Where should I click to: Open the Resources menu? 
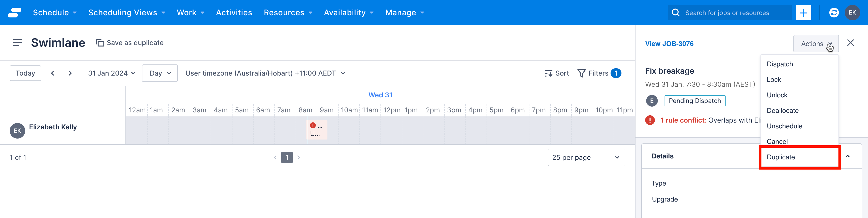[x=284, y=12]
